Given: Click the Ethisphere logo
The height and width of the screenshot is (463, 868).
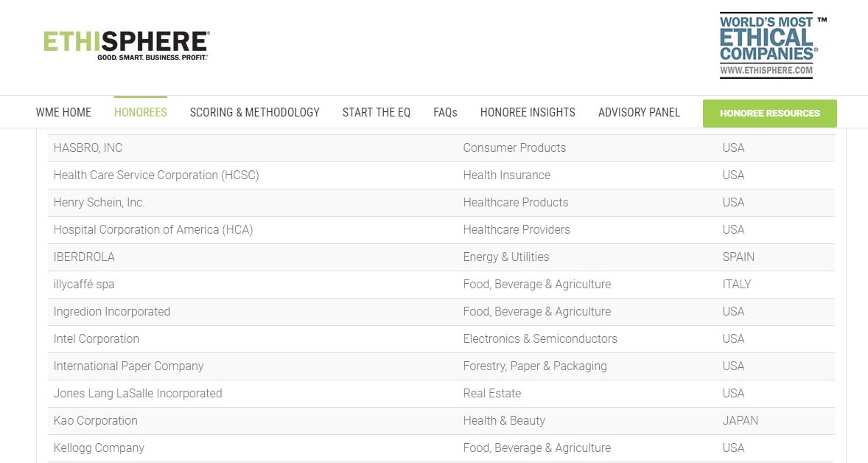Looking at the screenshot, I should 126,44.
